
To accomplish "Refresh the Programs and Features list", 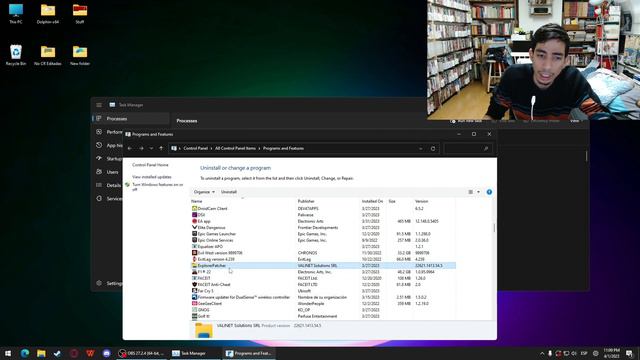I will (433, 149).
